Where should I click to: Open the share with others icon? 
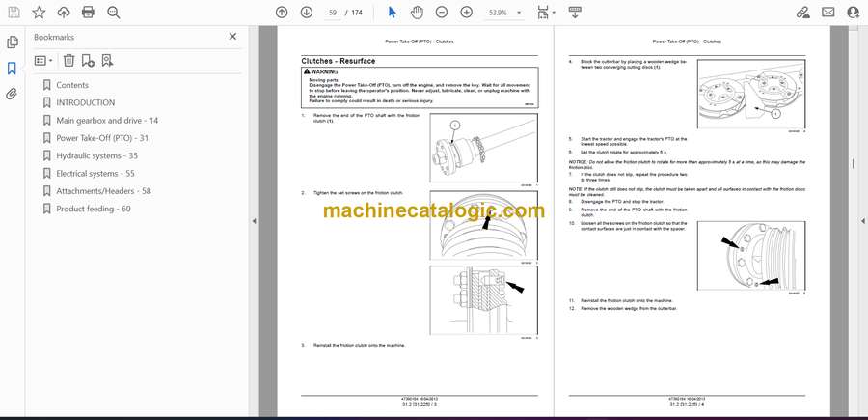854,13
